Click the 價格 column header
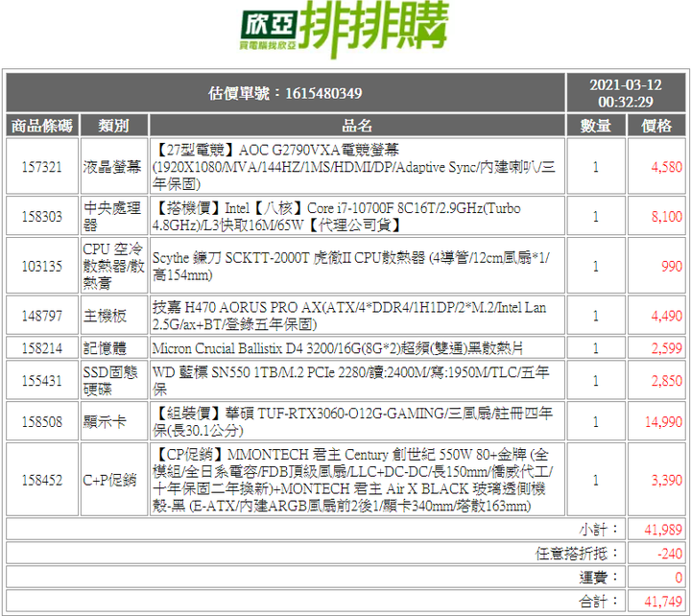Viewport: 691px width, 616px height. coord(656,126)
